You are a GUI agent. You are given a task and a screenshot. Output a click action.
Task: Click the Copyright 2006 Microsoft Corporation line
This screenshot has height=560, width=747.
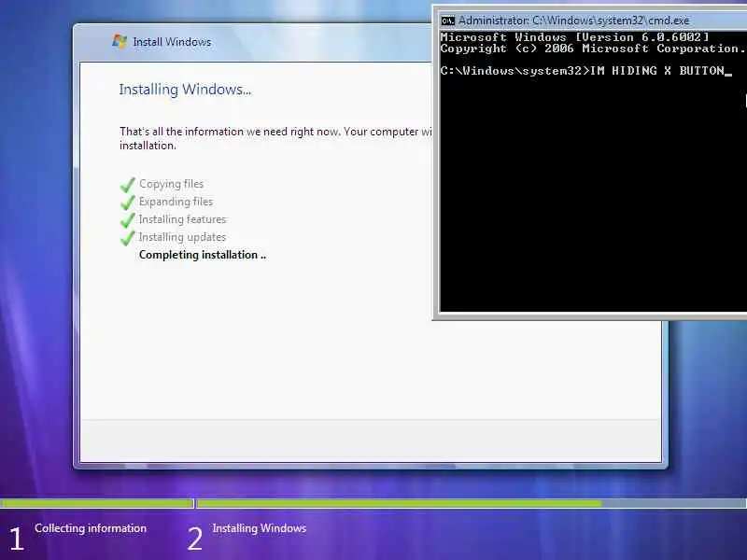click(592, 49)
